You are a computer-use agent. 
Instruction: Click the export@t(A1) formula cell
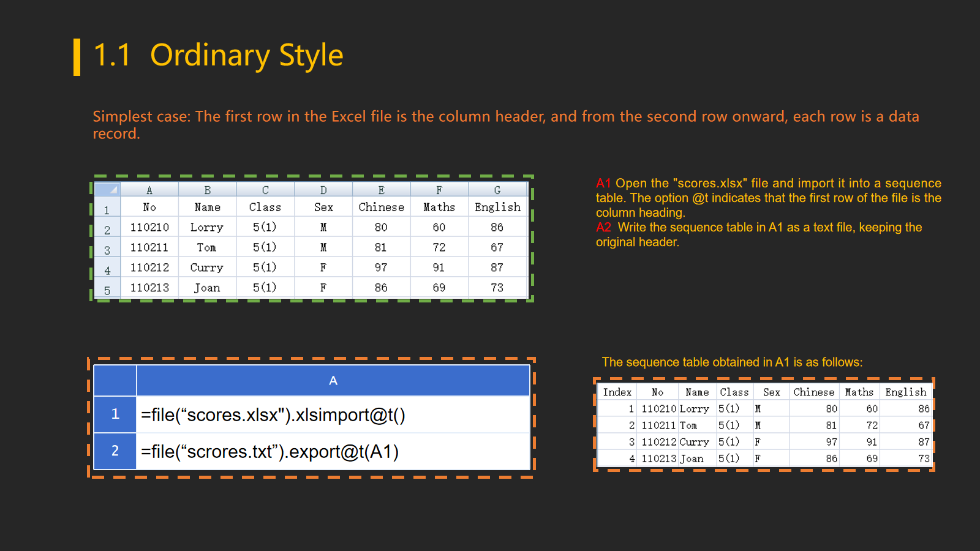click(x=333, y=452)
